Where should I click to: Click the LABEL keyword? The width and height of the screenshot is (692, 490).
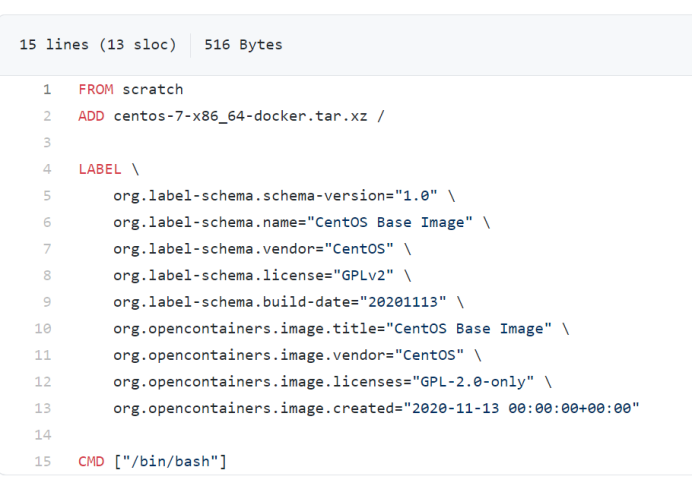click(100, 169)
